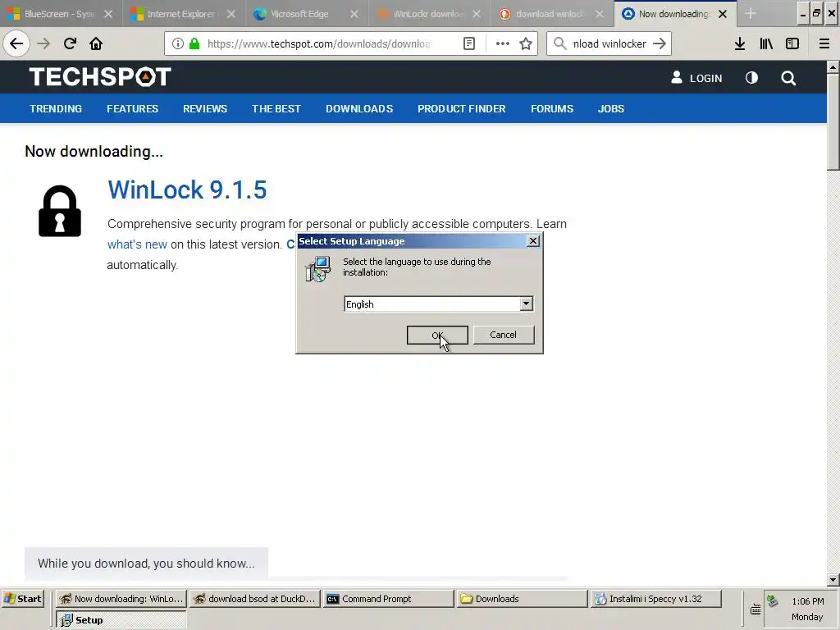Open the FORUMS nav item
The image size is (840, 630).
pos(552,109)
